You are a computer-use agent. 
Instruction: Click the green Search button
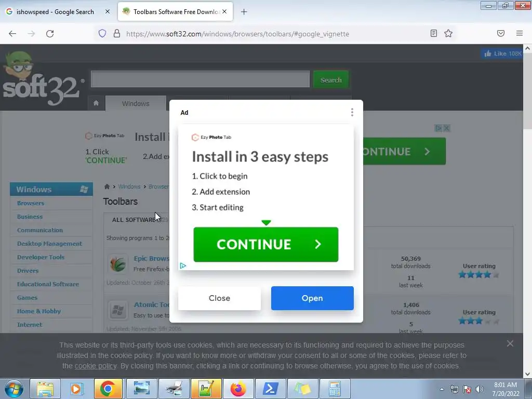(331, 79)
